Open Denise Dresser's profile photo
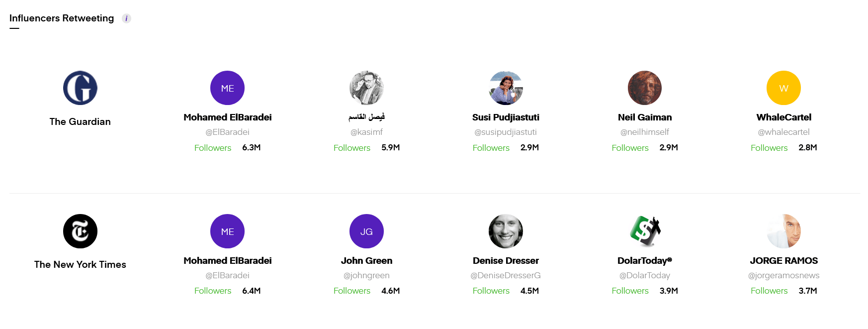The width and height of the screenshot is (868, 329). coord(506,231)
